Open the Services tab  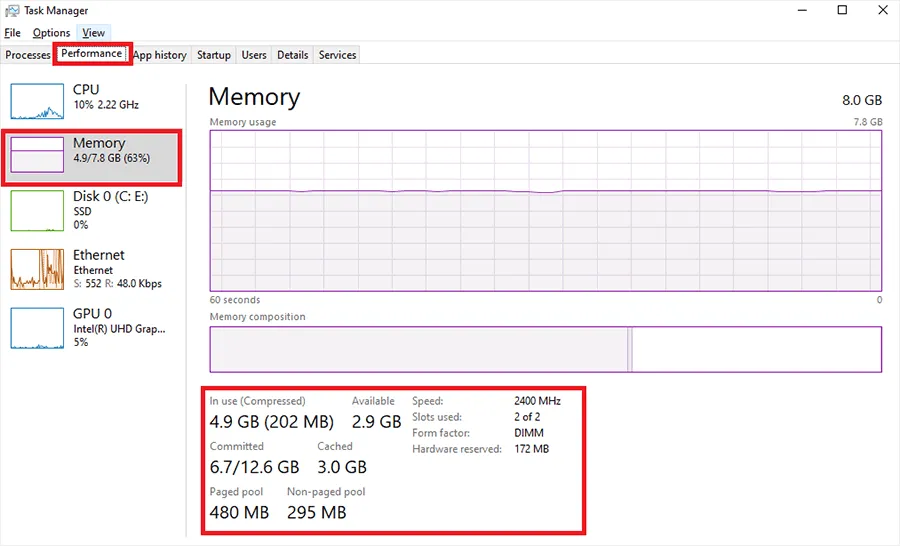coord(337,55)
